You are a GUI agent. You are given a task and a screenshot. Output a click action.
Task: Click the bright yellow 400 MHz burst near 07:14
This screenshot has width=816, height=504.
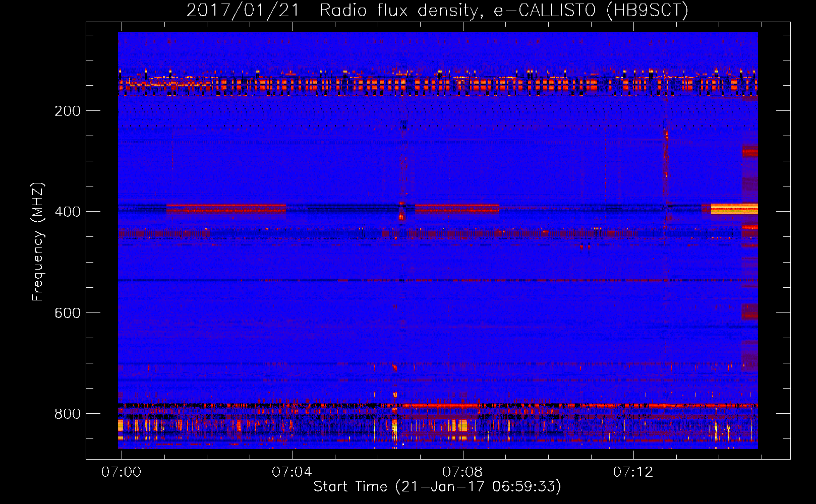pyautogui.click(x=734, y=209)
